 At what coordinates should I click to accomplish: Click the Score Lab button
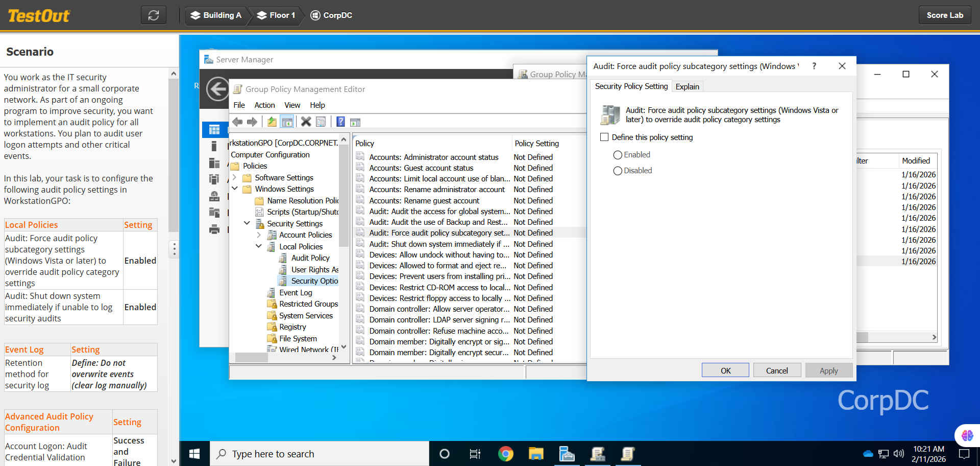pos(945,15)
